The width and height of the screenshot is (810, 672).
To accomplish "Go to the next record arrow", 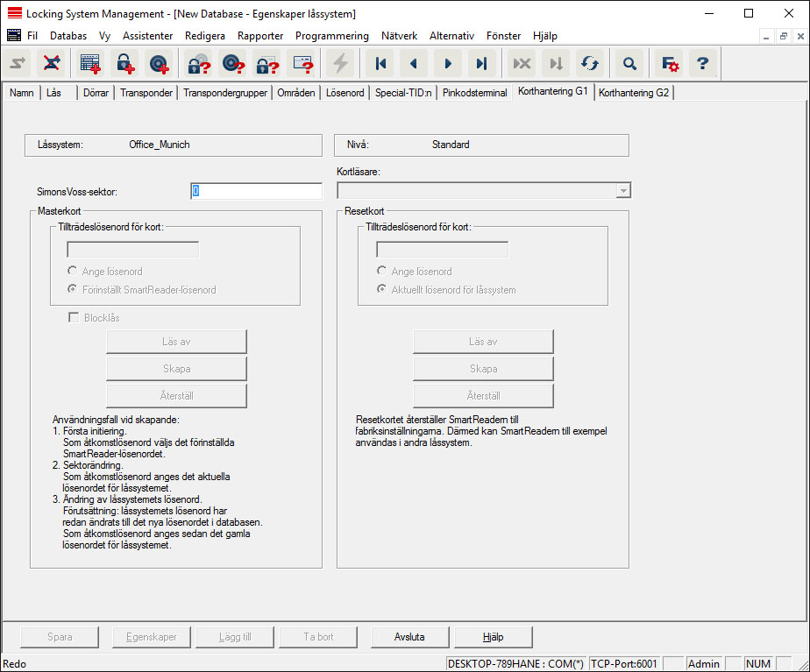I will pos(447,63).
